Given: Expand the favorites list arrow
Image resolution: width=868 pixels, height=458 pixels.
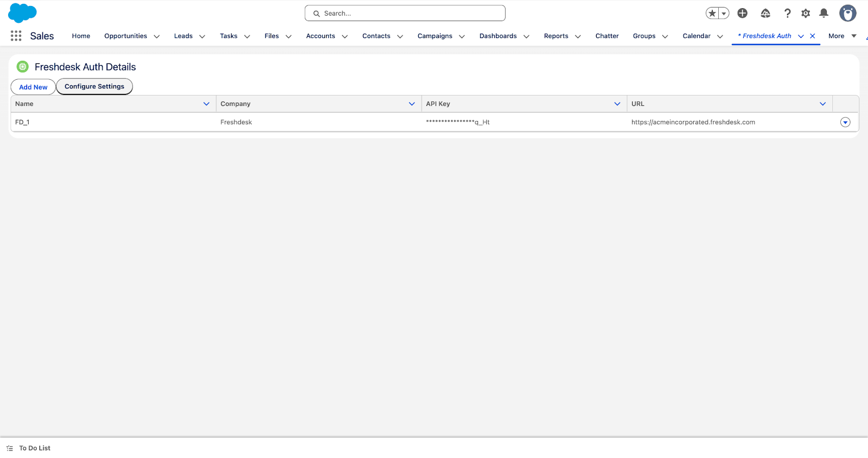Looking at the screenshot, I should click(x=724, y=13).
